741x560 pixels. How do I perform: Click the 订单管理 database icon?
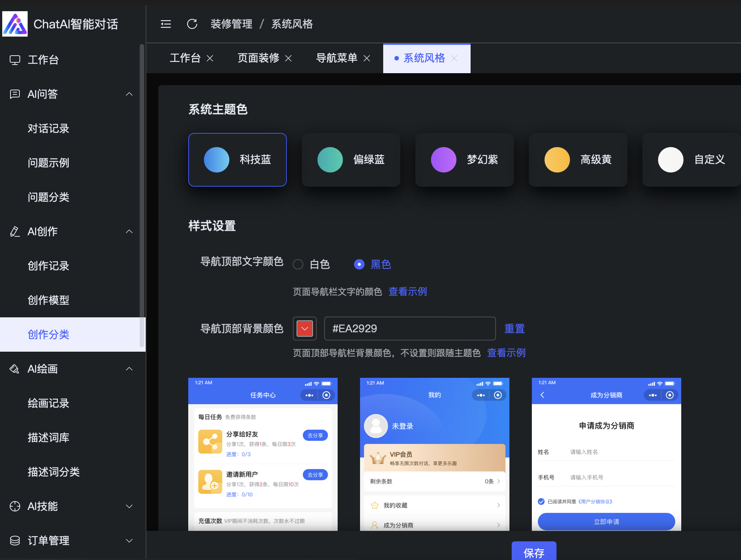pyautogui.click(x=15, y=541)
